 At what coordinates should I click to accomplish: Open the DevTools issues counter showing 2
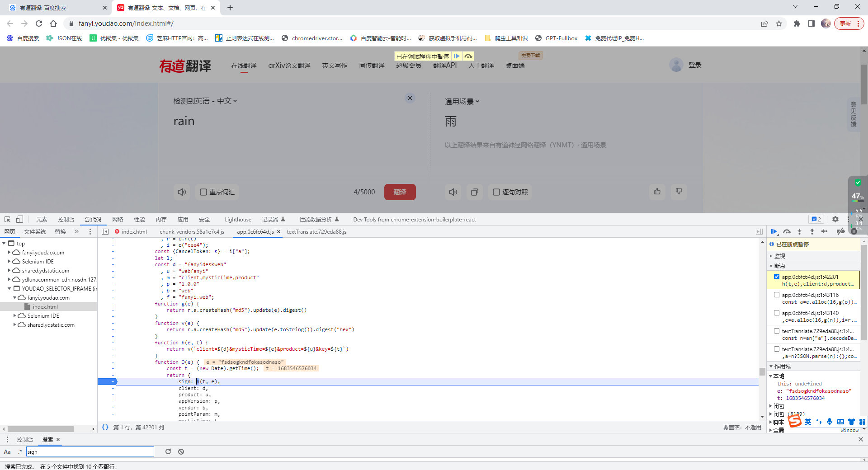tap(816, 219)
